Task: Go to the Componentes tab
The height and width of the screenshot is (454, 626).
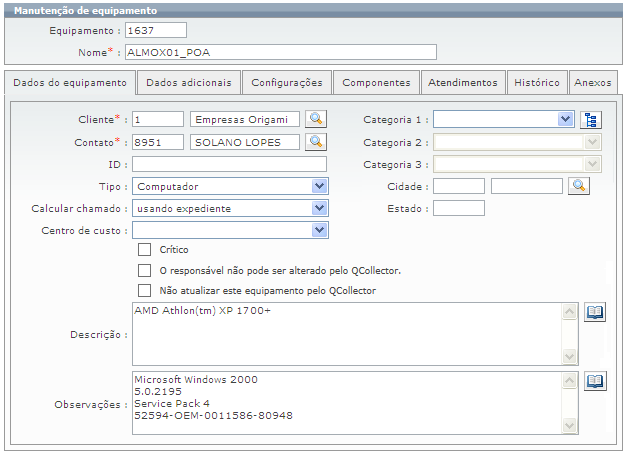Action: 376,83
